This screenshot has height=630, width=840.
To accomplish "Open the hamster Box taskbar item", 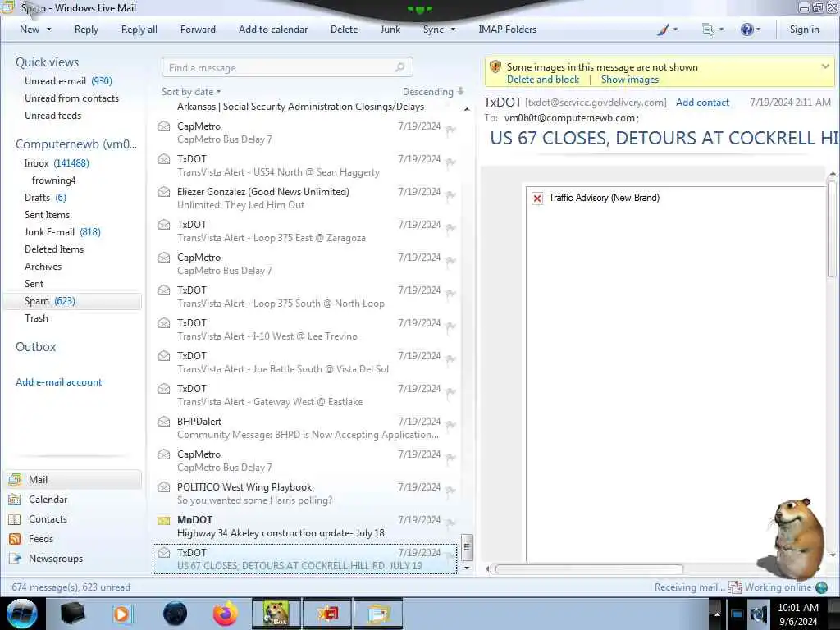I will pos(276,614).
